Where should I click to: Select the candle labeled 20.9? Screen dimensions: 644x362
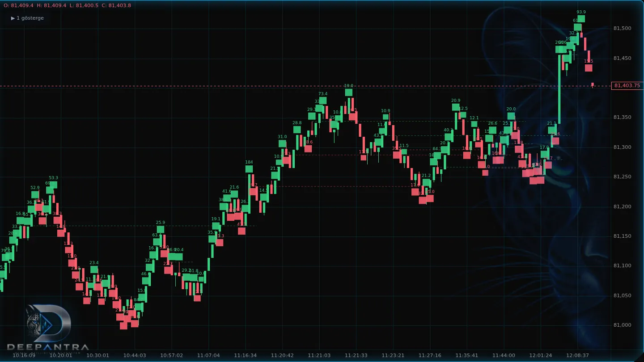pos(456,107)
